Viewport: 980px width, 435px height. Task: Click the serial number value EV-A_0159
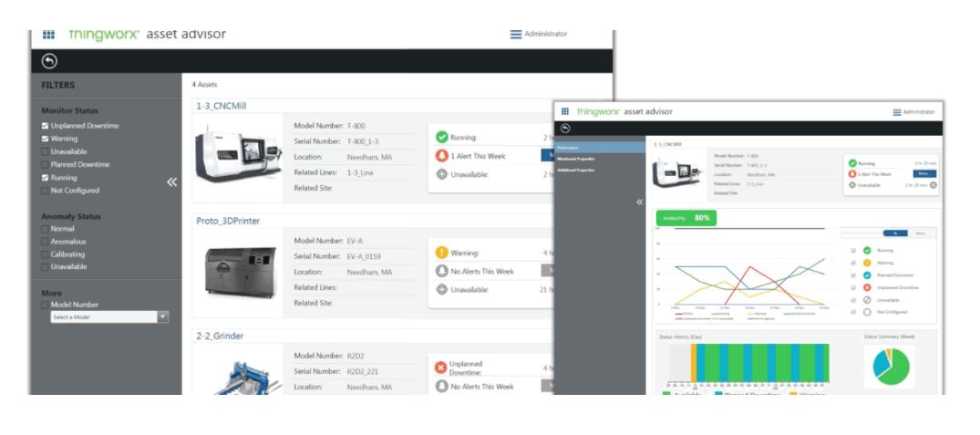click(x=364, y=256)
